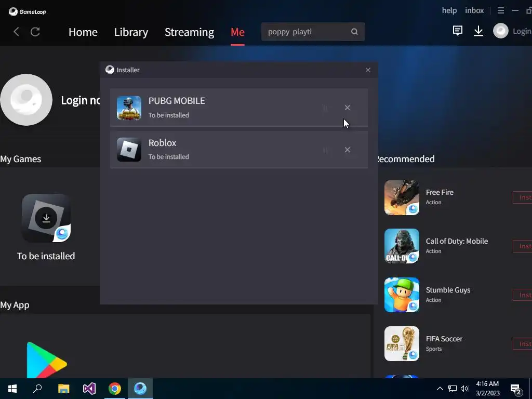This screenshot has width=532, height=399.
Task: Switch to the Library tab
Action: point(131,32)
